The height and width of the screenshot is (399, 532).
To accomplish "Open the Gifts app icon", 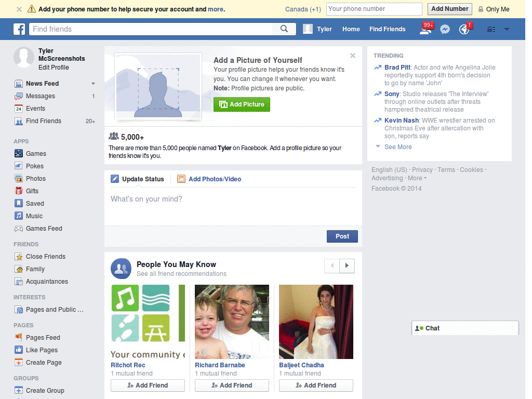I will click(19, 191).
